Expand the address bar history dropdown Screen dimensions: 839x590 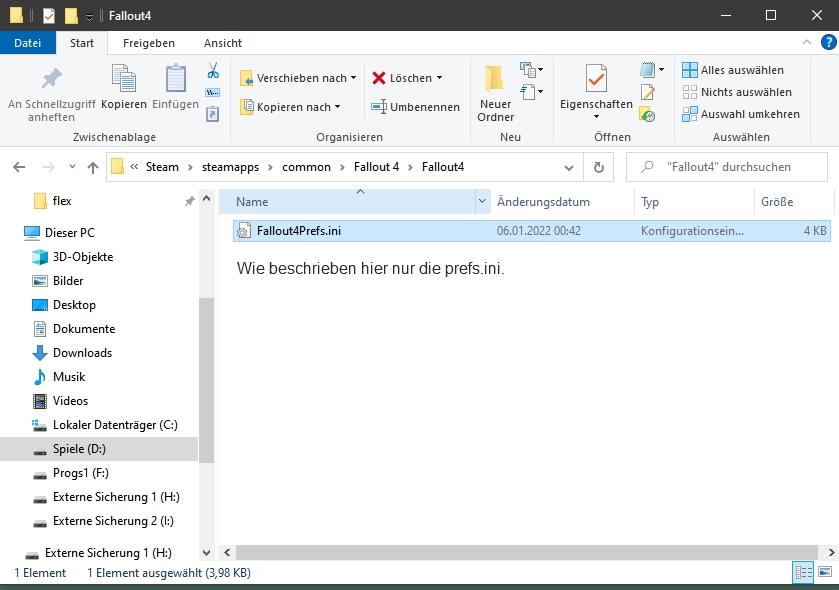pyautogui.click(x=569, y=167)
